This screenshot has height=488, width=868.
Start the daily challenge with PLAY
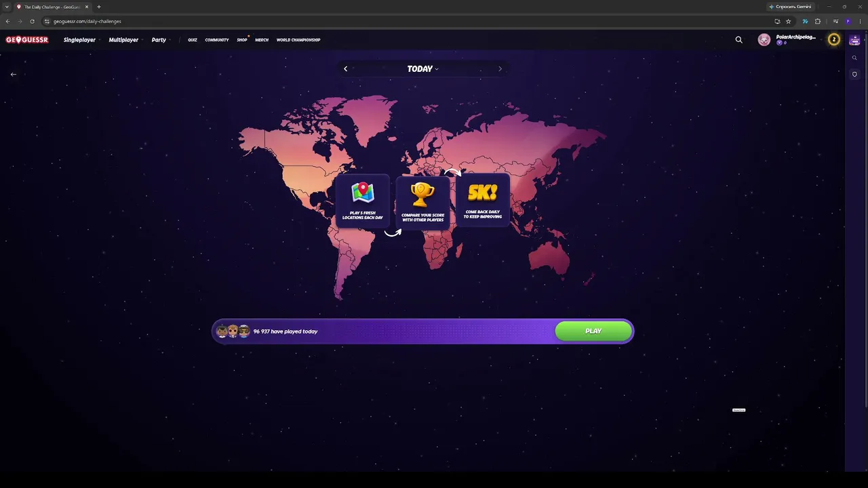[593, 331]
